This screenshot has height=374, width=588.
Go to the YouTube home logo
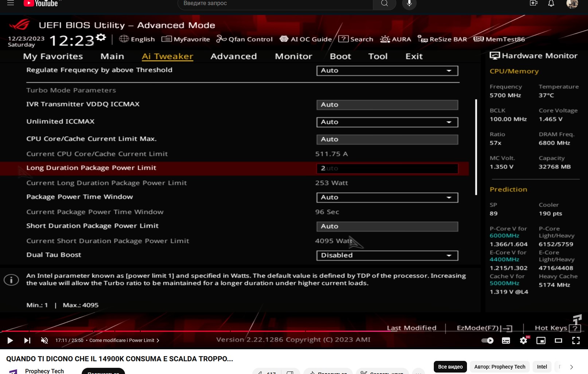[x=41, y=4]
